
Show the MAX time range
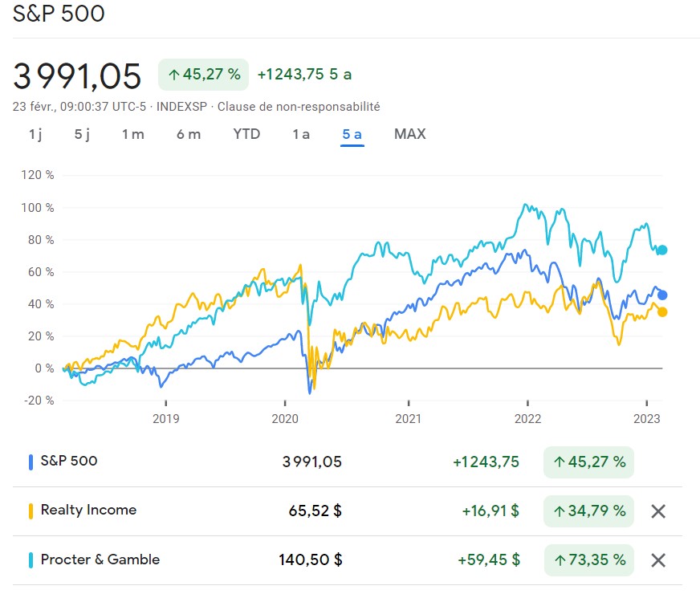coord(410,134)
